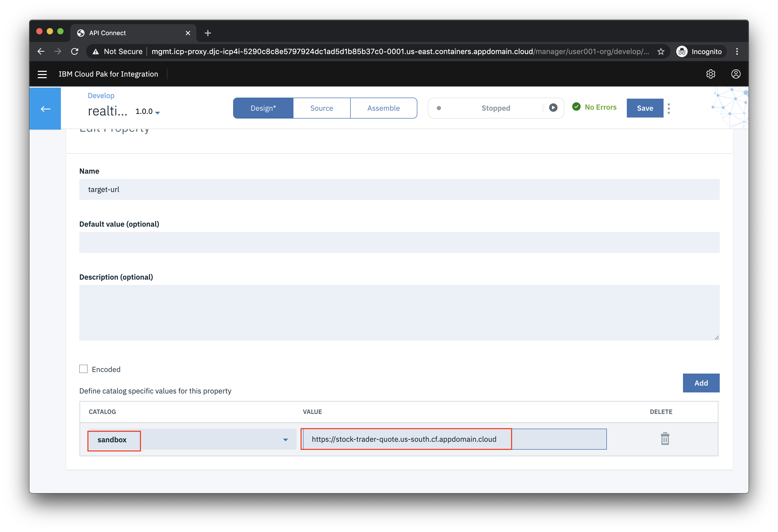778x532 pixels.
Task: Click Add to add catalog value
Action: (x=701, y=383)
